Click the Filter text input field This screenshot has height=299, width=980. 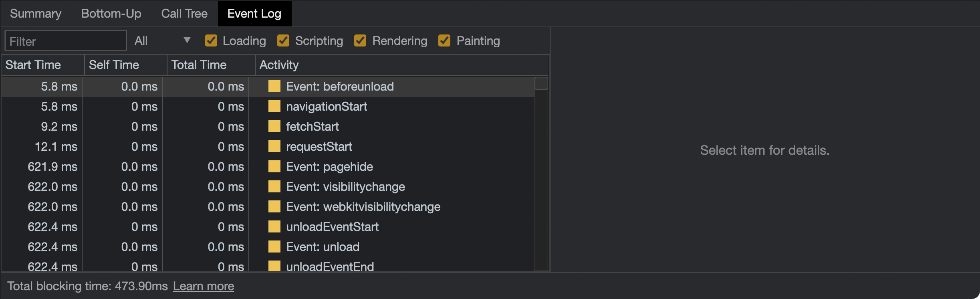(x=66, y=41)
